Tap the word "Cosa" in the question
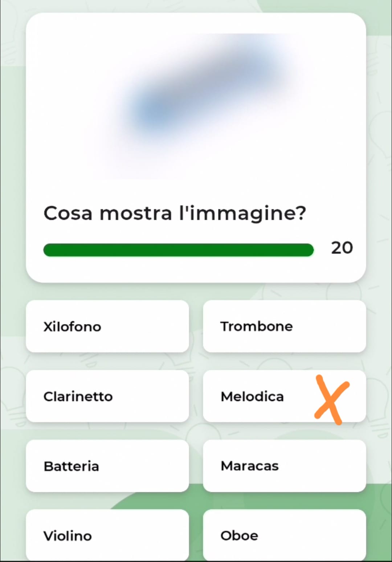Image resolution: width=392 pixels, height=562 pixels. coord(68,213)
